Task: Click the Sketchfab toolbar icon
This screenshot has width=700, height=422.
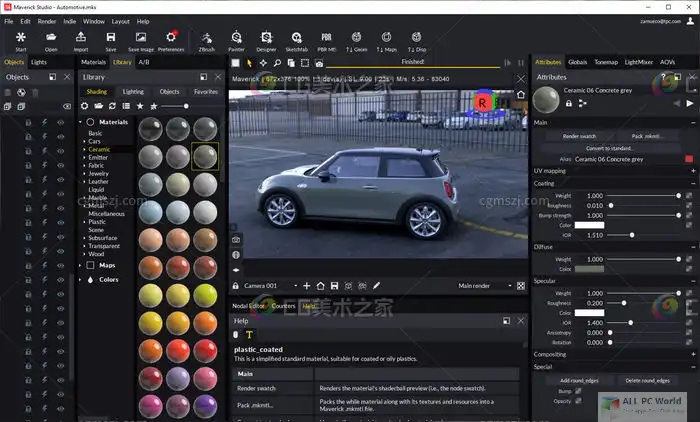Action: pyautogui.click(x=296, y=37)
